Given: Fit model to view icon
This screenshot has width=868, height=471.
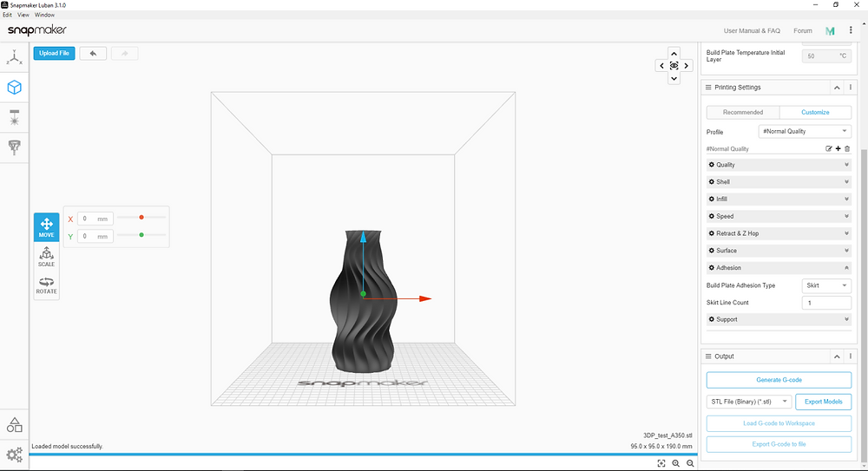Looking at the screenshot, I should 661,463.
